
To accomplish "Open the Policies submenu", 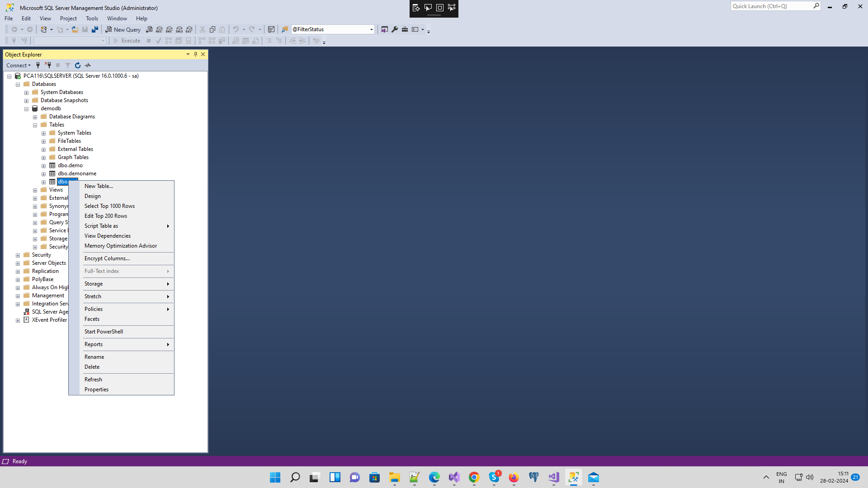I will point(121,309).
